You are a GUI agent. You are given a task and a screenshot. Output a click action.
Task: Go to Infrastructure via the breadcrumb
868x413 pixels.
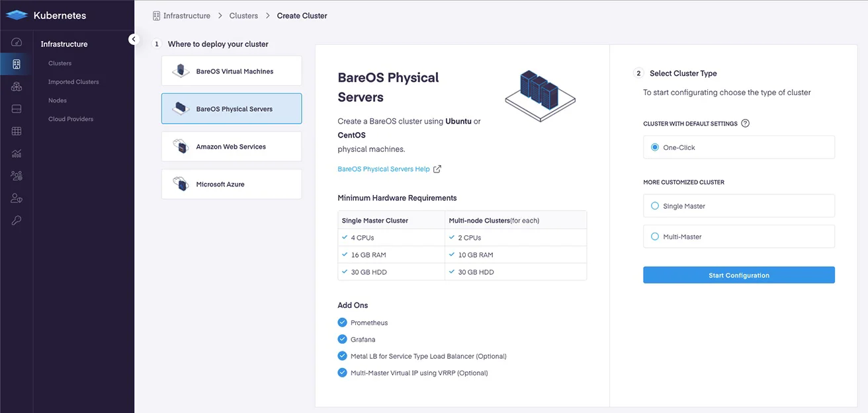(187, 15)
